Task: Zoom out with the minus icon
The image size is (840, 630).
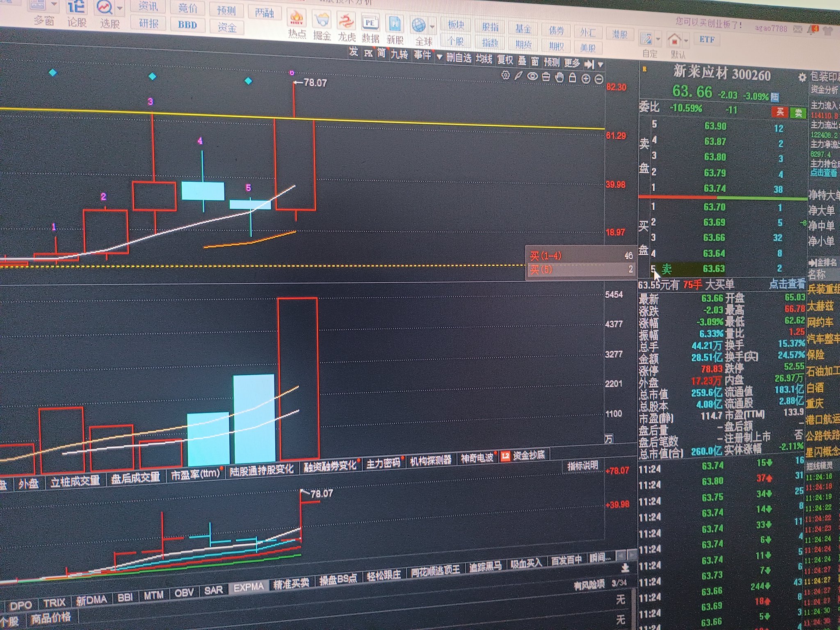Action: pyautogui.click(x=599, y=79)
